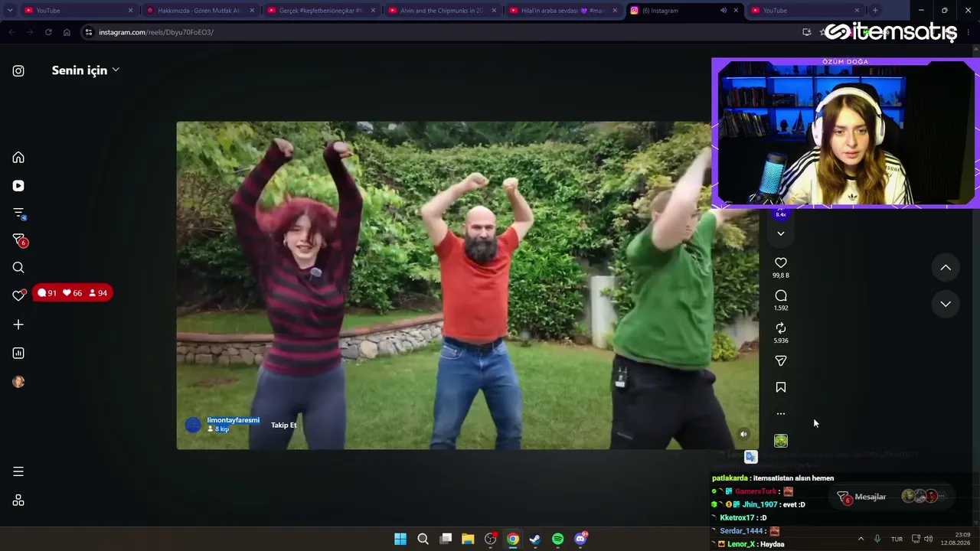This screenshot has height=551, width=980.
Task: Open the reel's audio thumbnail
Action: (781, 441)
